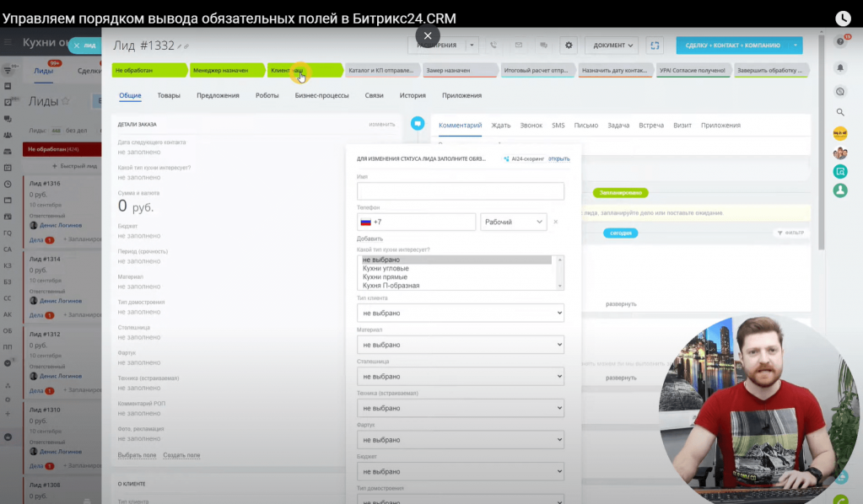Select Кухня П-образная in the list
863x504 pixels.
[x=391, y=286]
